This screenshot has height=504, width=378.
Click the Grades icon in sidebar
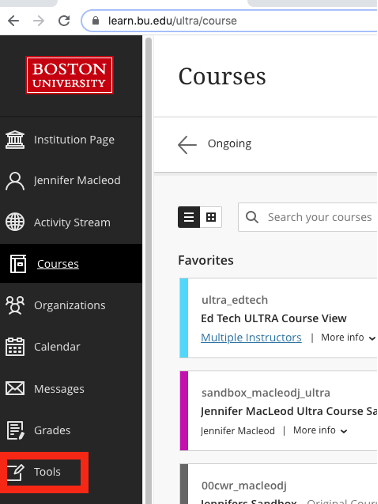tap(15, 430)
